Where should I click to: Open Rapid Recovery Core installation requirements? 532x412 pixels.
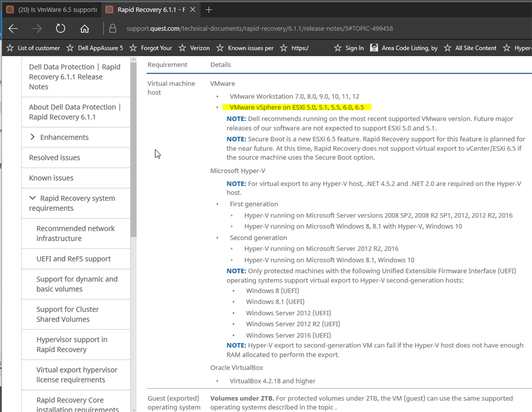pyautogui.click(x=78, y=404)
